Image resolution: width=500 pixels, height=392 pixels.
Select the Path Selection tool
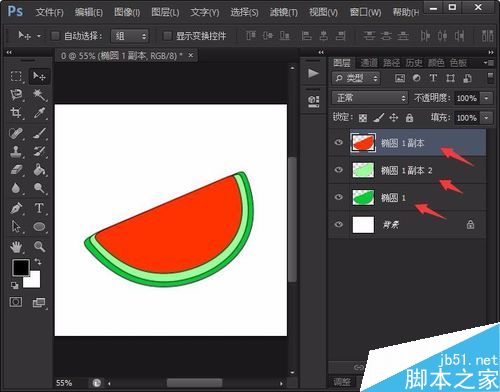tap(16, 227)
